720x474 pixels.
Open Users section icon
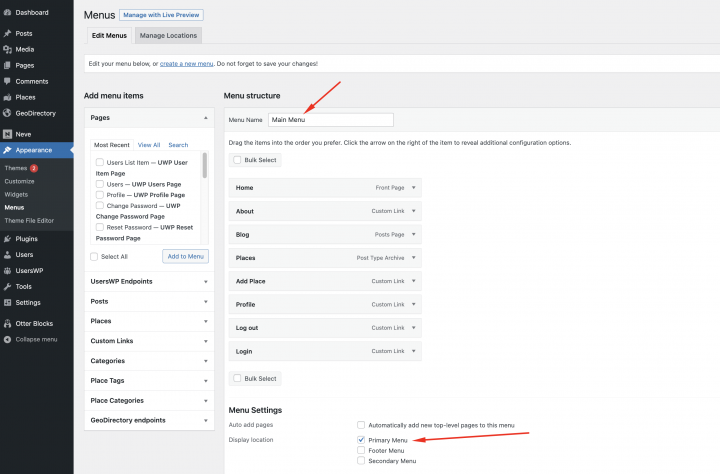[7, 255]
